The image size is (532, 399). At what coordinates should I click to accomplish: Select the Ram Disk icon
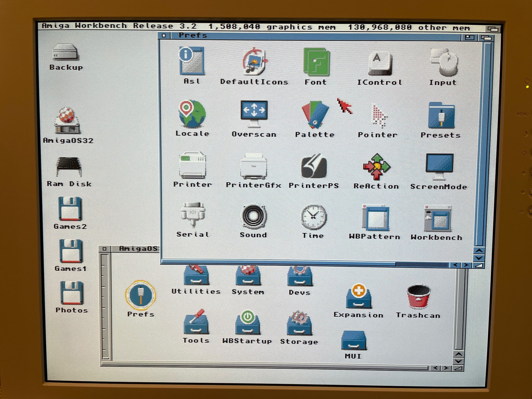(x=69, y=167)
